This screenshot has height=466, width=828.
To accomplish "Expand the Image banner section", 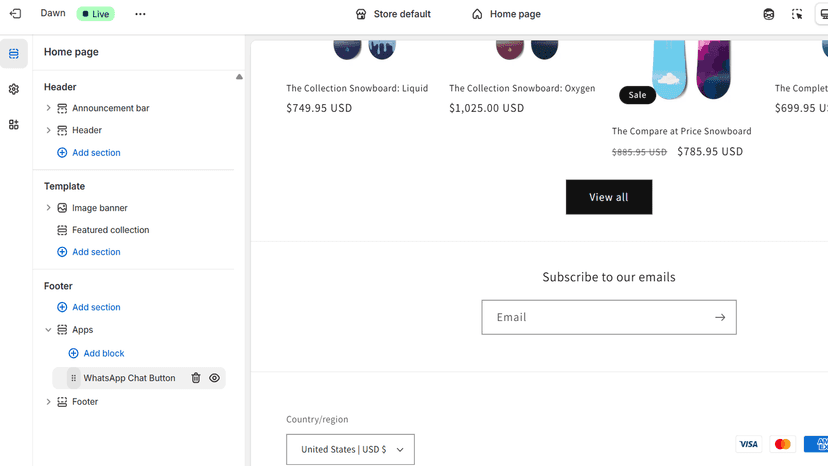I will (x=48, y=208).
